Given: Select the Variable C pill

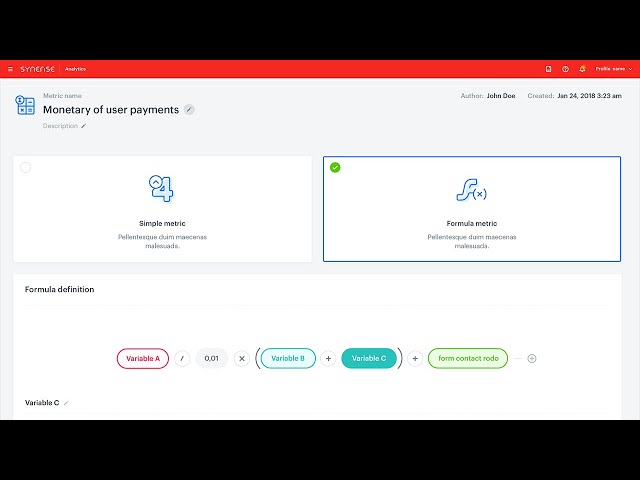Looking at the screenshot, I should coord(369,358).
